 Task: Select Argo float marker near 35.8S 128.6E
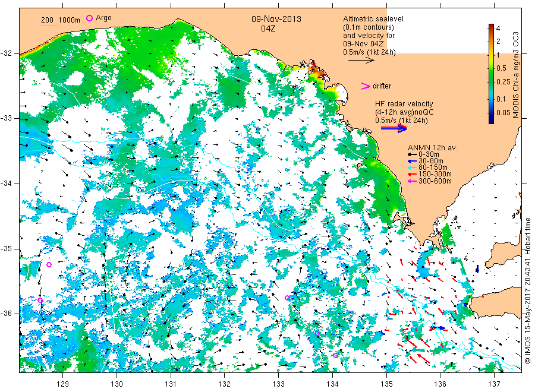click(x=40, y=301)
